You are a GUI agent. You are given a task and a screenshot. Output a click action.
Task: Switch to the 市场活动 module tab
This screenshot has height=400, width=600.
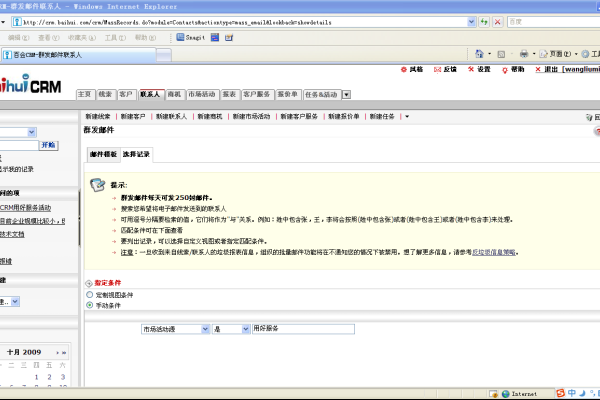[202, 94]
